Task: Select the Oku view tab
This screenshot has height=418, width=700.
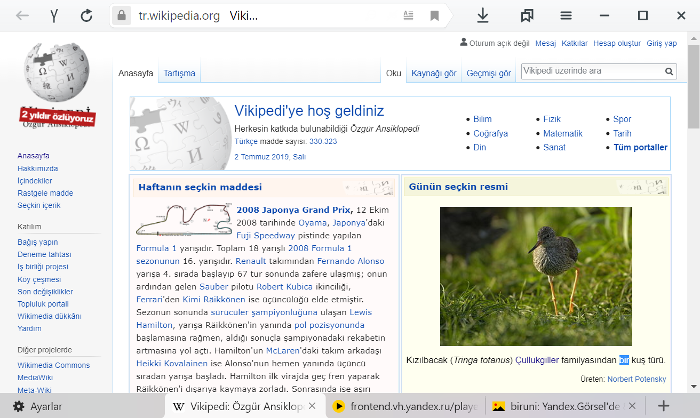Action: pyautogui.click(x=393, y=73)
